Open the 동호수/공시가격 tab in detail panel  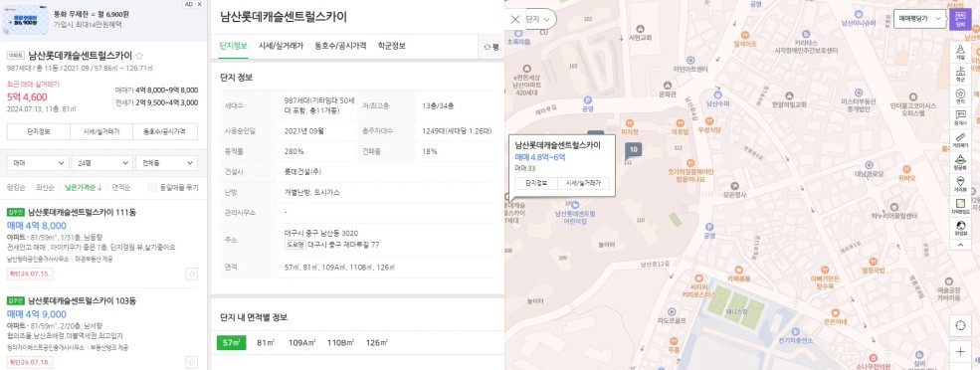click(340, 46)
